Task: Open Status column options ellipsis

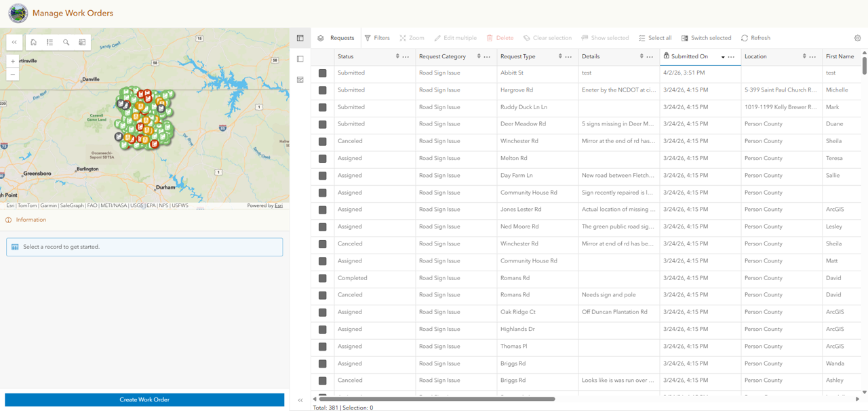Action: [406, 57]
